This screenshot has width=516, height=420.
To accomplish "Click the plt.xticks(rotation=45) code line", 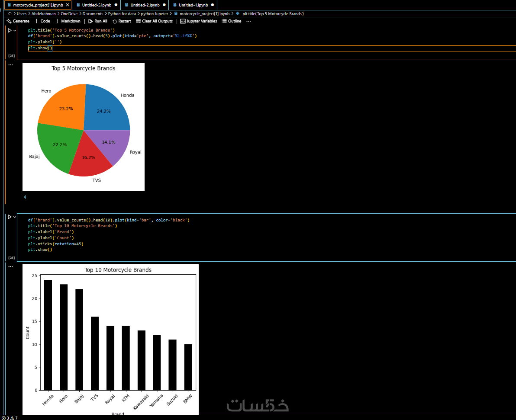I will [55, 244].
